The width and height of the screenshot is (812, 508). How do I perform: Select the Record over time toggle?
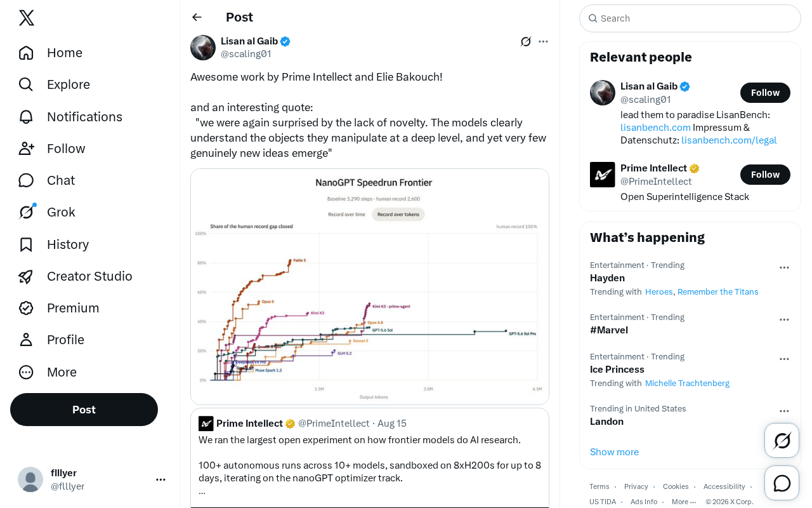(346, 215)
